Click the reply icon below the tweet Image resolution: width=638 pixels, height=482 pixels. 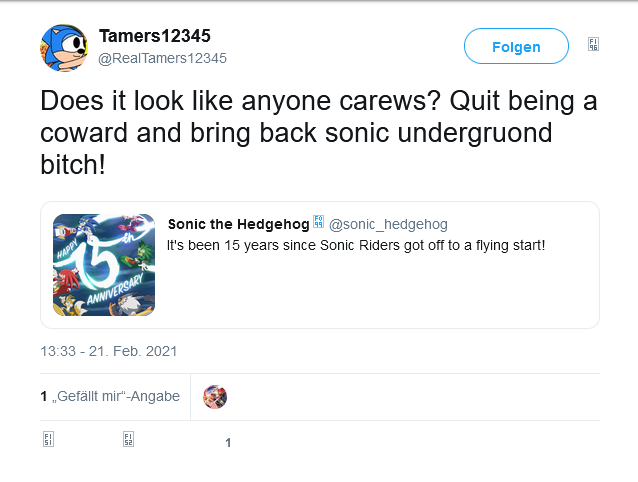pos(48,440)
